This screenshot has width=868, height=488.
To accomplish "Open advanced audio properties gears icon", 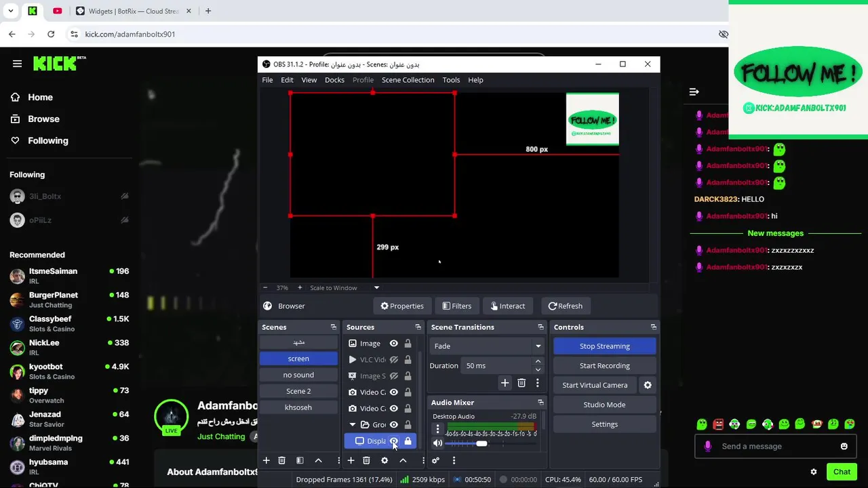I will (x=435, y=460).
